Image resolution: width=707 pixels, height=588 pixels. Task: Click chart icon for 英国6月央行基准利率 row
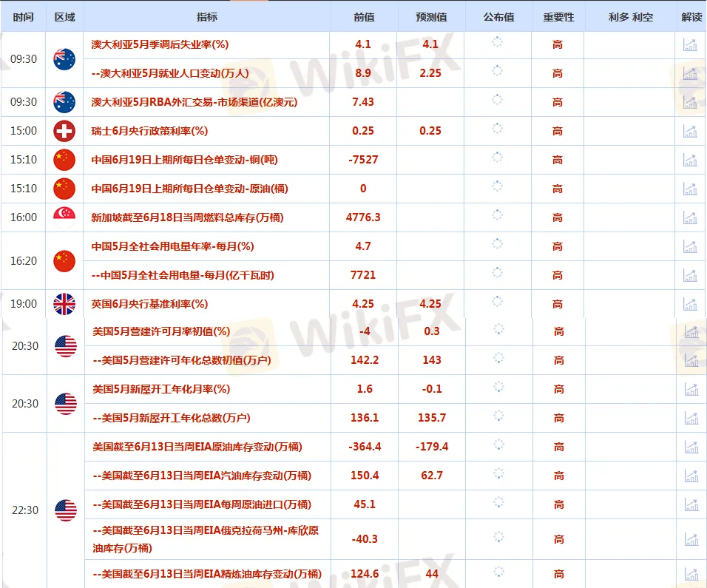(690, 304)
